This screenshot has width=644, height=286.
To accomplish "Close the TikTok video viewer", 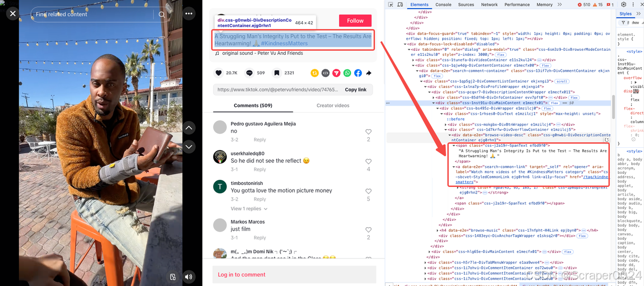I will click(x=13, y=14).
